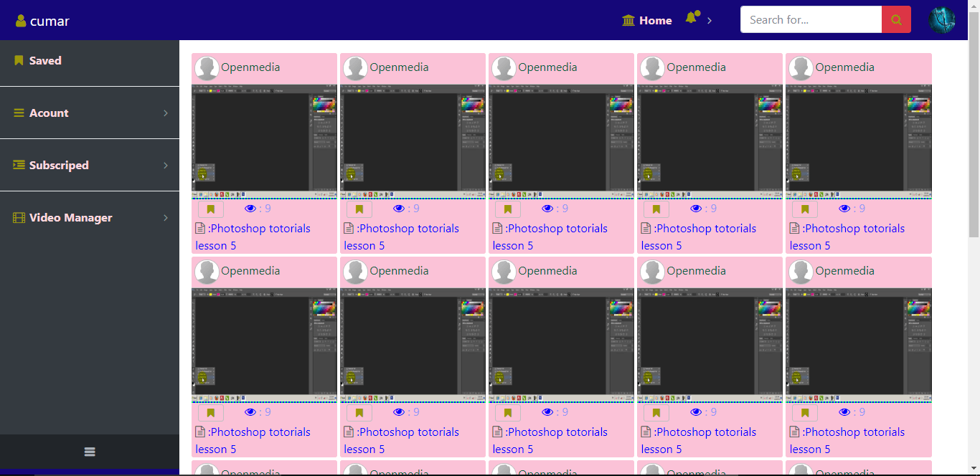Click the bank building icon beside Home
The image size is (980, 476).
629,20
